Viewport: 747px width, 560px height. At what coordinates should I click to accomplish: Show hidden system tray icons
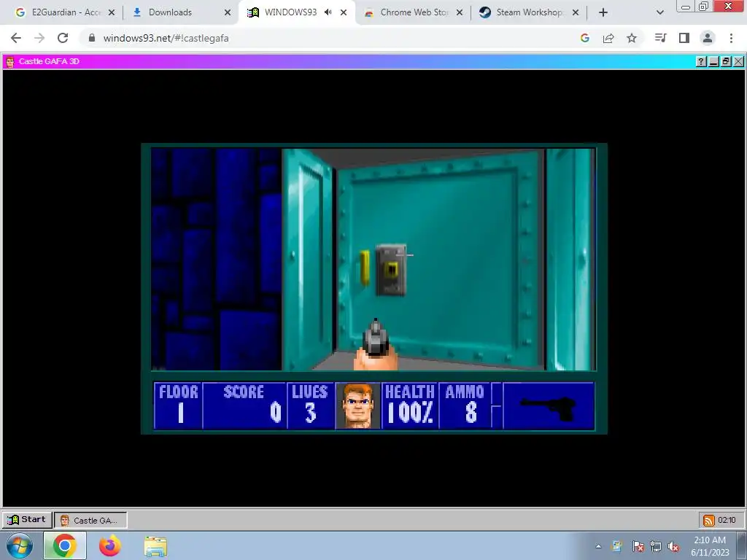tap(598, 546)
